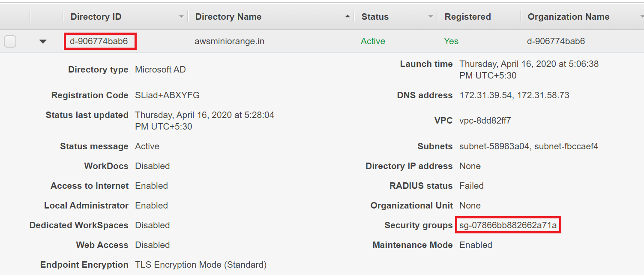This screenshot has width=644, height=275.
Task: Select subnet-58983a04 from the Subnets field
Action: [x=491, y=146]
